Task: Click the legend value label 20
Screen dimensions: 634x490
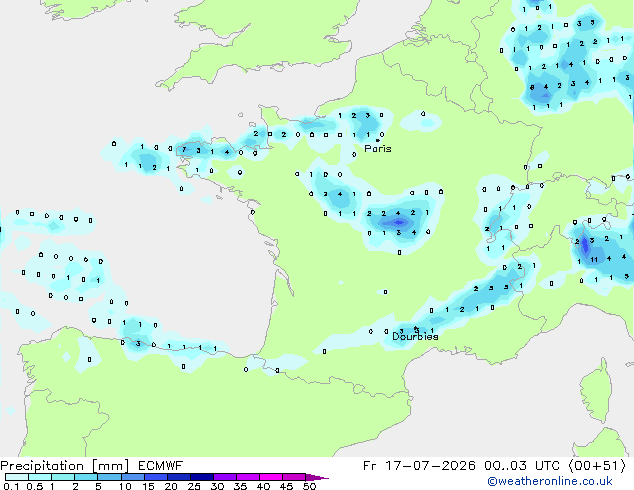Action: pos(171,486)
